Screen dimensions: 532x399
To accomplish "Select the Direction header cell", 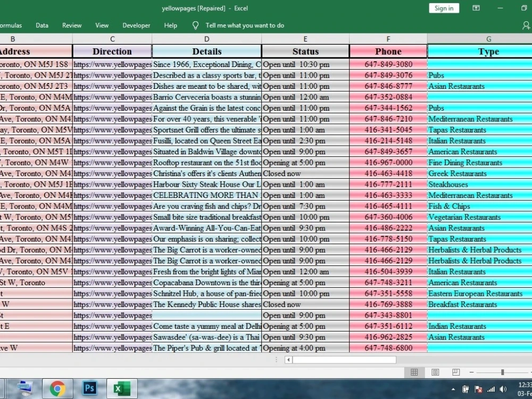I will coord(112,51).
